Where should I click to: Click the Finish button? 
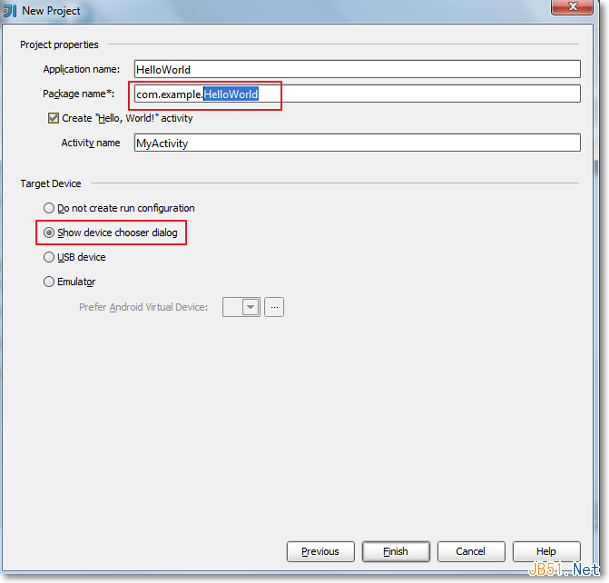pyautogui.click(x=396, y=552)
